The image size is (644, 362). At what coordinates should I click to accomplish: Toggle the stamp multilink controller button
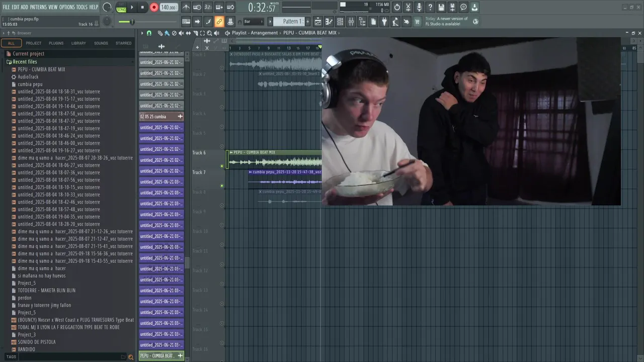coord(230,22)
